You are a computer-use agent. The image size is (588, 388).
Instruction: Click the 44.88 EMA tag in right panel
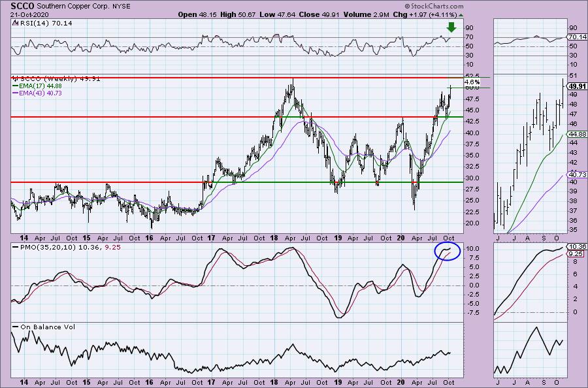click(578, 134)
